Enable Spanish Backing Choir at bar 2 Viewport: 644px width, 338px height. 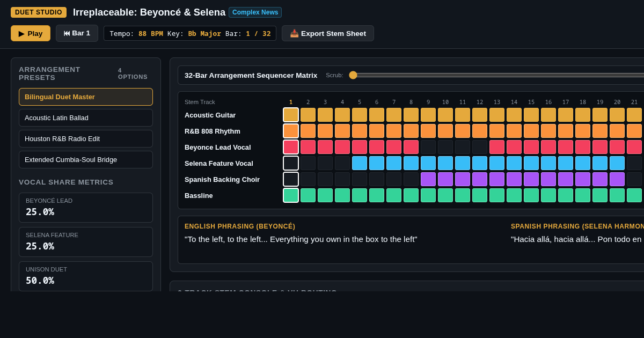point(308,179)
